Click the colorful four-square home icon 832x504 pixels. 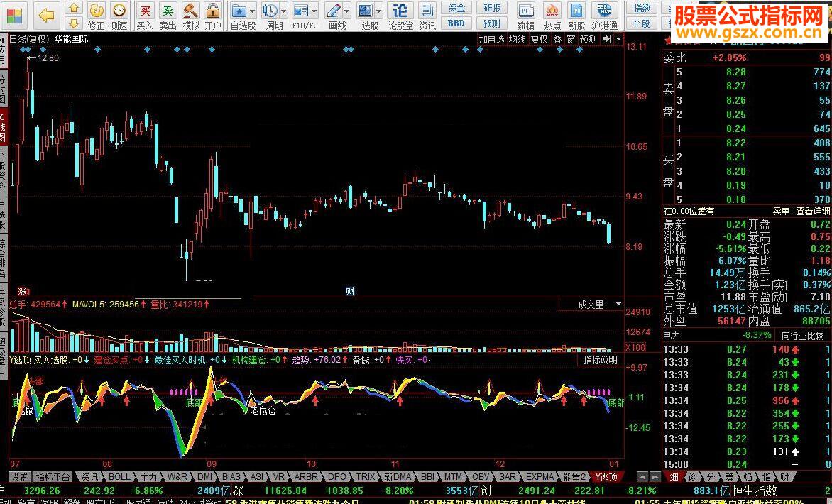14,16
